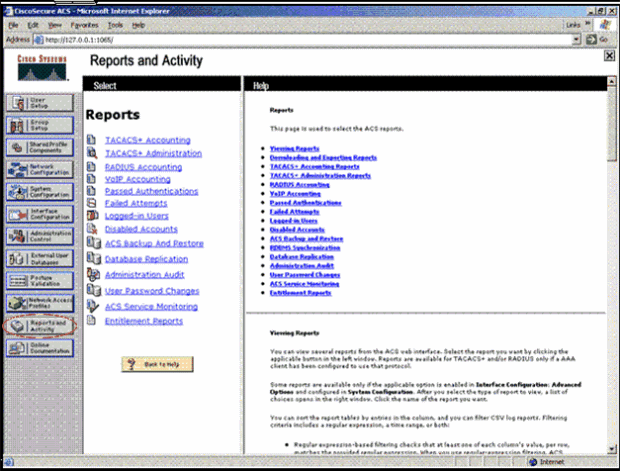Open the User Password Changes link
Screen dimensions: 620x471
[152, 291]
